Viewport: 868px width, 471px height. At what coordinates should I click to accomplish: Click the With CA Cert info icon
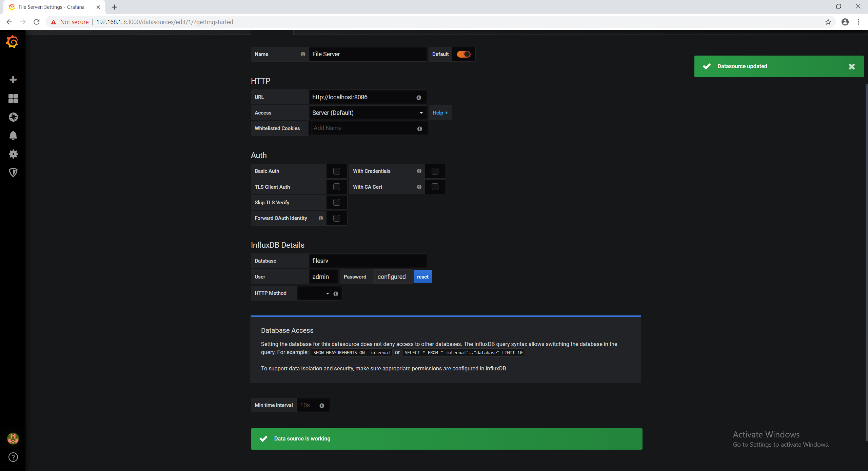[419, 187]
